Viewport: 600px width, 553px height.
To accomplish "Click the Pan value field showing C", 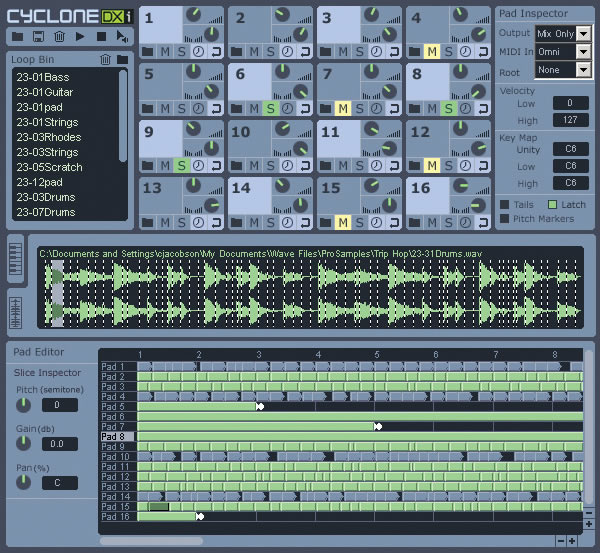I will 60,483.
